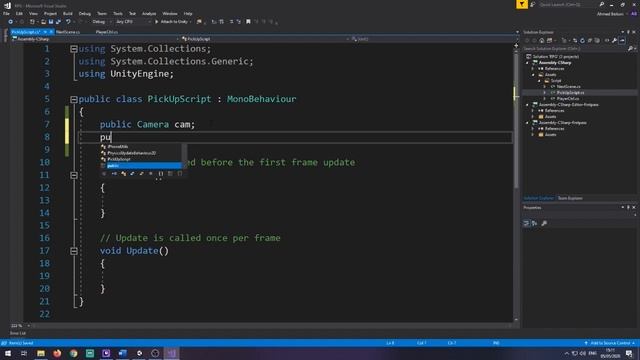Click the Alphabetical sort icon in Properties panel

click(534, 223)
